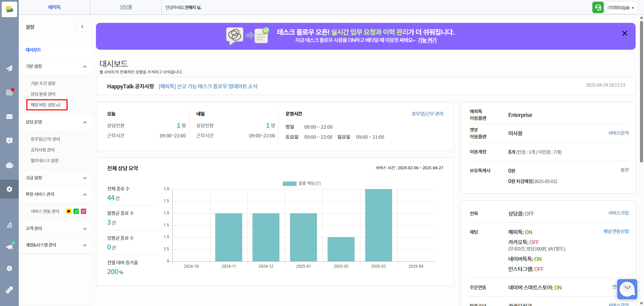Open the floating chatbot widget icon
This screenshot has width=644, height=306.
point(627,289)
